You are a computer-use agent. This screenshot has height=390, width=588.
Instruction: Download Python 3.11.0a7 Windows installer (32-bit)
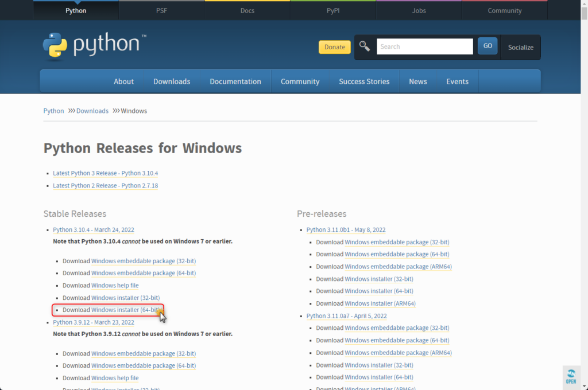point(379,365)
